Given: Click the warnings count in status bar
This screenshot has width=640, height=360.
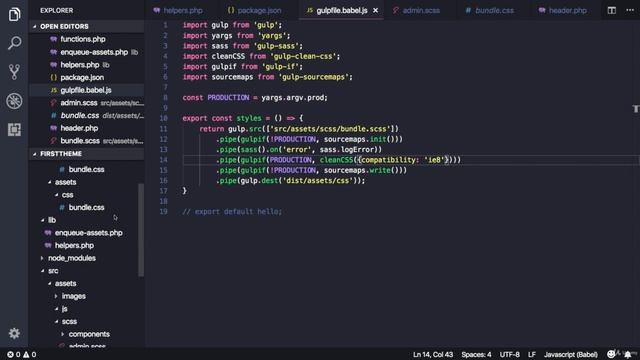Looking at the screenshot, I should click(x=29, y=355).
